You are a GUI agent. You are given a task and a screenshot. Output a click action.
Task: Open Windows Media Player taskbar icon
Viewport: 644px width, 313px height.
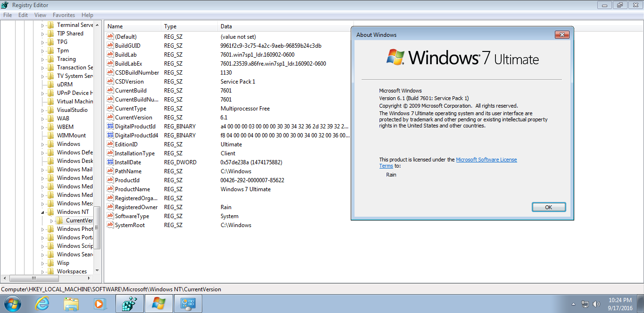click(x=100, y=304)
